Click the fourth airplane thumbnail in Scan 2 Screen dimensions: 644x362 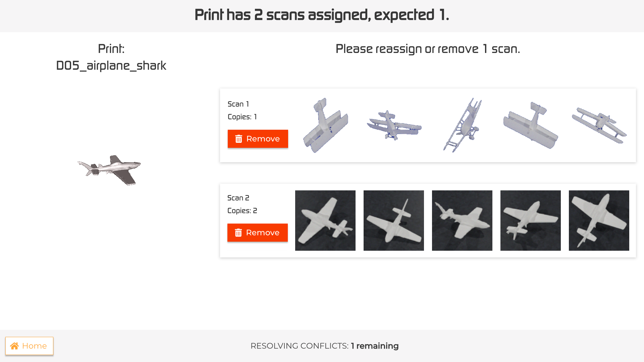[x=530, y=220]
